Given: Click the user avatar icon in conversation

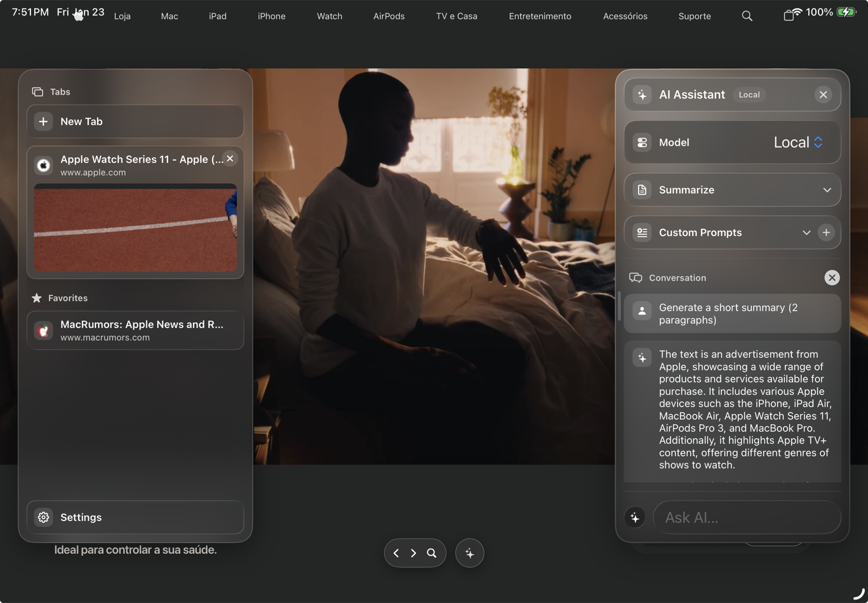Looking at the screenshot, I should click(x=642, y=311).
